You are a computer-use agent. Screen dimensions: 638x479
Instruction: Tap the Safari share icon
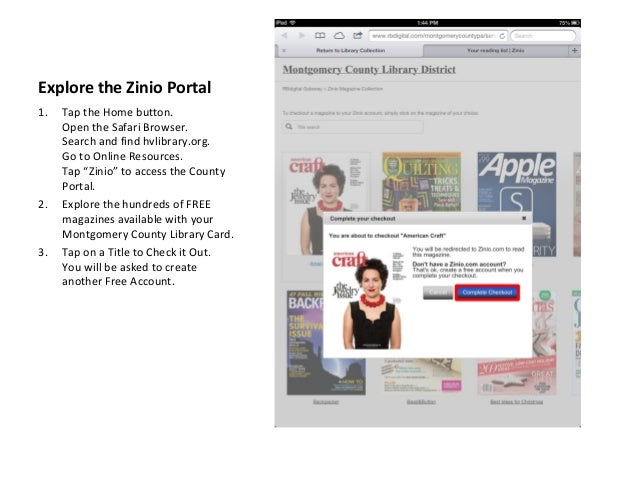[357, 36]
